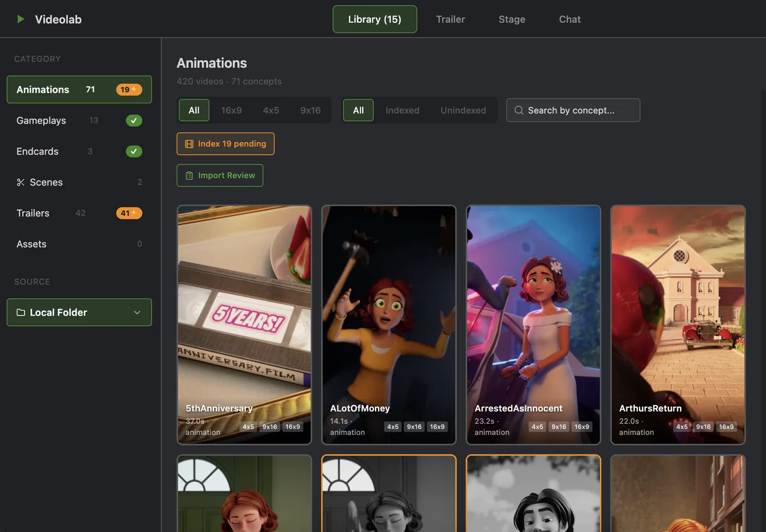Select the Scenes category
766x532 pixels.
(79, 182)
